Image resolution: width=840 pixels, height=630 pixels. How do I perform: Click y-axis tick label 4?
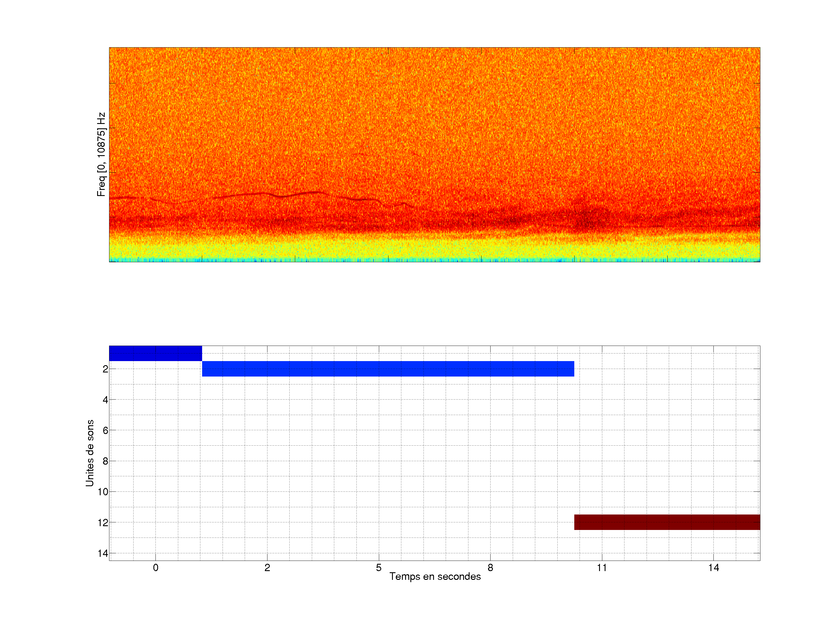tap(105, 400)
